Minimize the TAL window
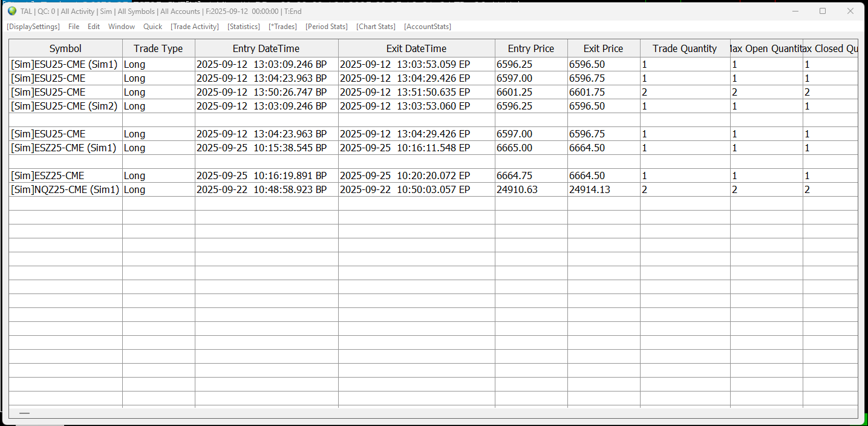 (796, 11)
